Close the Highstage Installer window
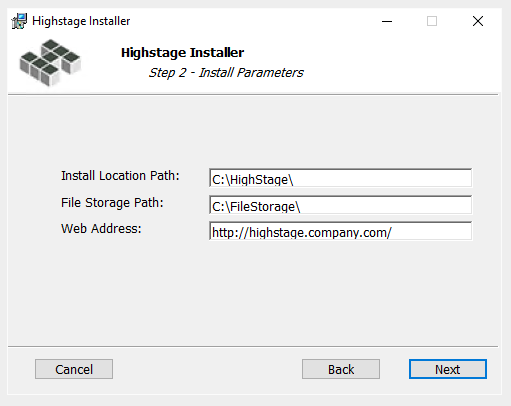This screenshot has height=406, width=511. tap(478, 21)
